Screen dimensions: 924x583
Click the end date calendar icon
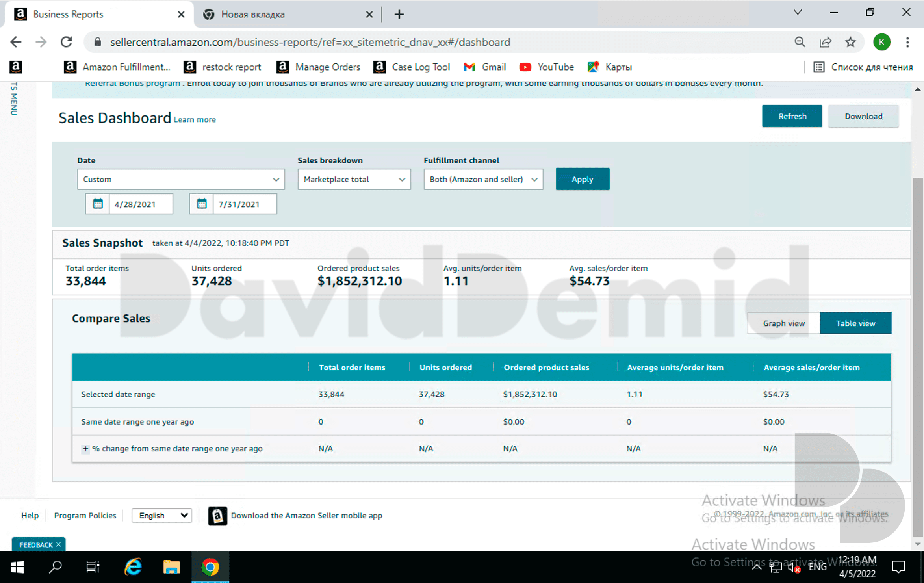201,204
